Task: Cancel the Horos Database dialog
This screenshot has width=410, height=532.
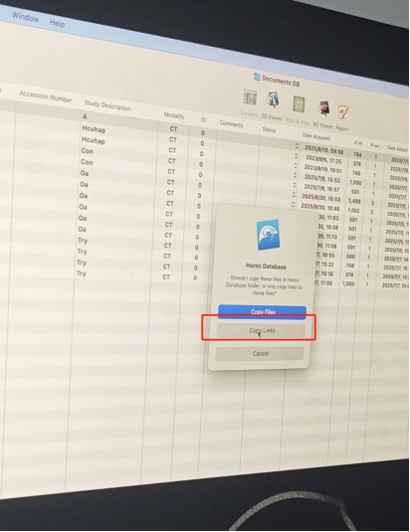Action: click(260, 354)
